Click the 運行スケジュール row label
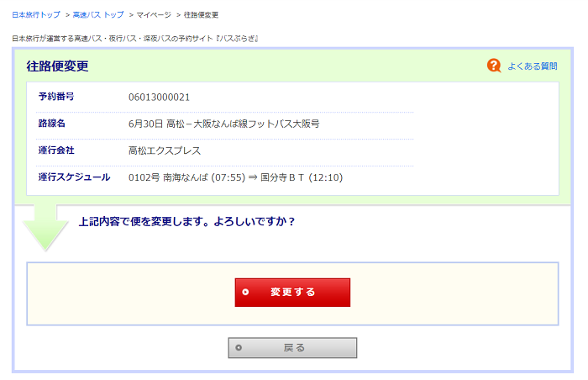The height and width of the screenshot is (380, 588). pyautogui.click(x=74, y=177)
